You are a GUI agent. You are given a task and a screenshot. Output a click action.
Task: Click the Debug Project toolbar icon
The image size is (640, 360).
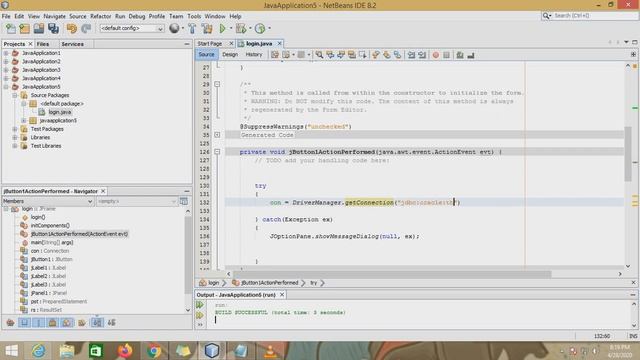pyautogui.click(x=240, y=28)
